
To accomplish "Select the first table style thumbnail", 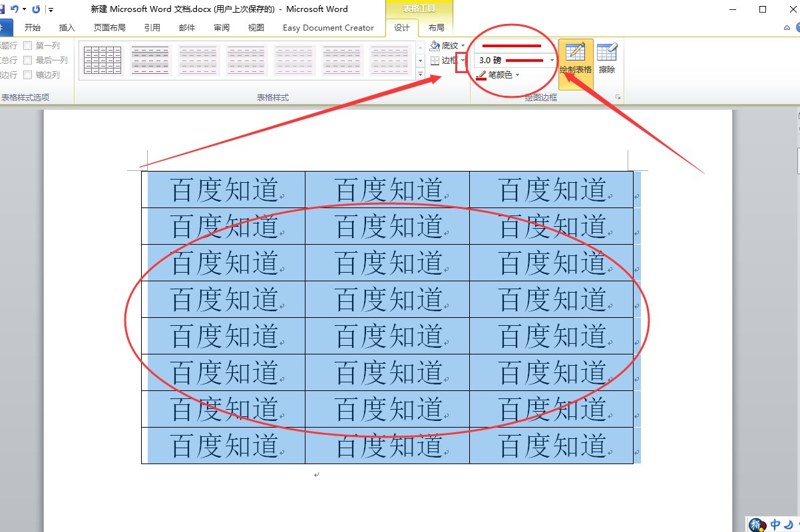I will (101, 59).
